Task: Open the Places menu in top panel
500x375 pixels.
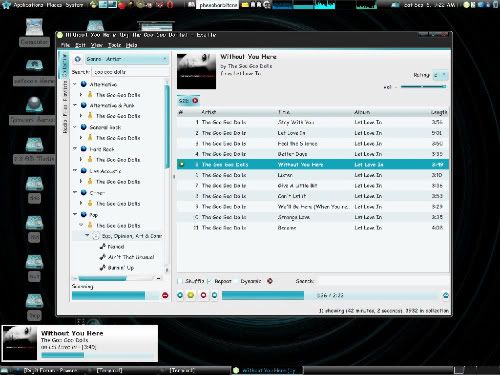Action: pyautogui.click(x=54, y=5)
